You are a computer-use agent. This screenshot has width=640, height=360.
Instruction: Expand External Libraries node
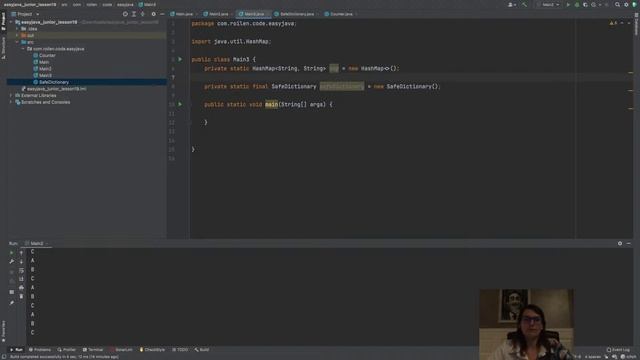click(11, 96)
